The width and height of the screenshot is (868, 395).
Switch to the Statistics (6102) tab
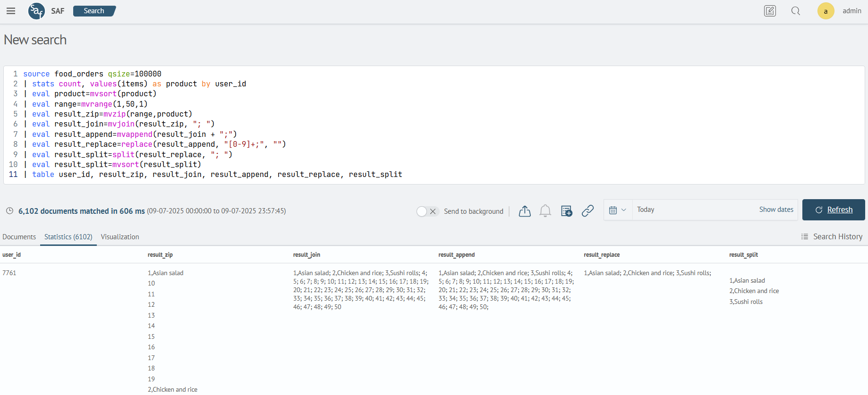68,237
